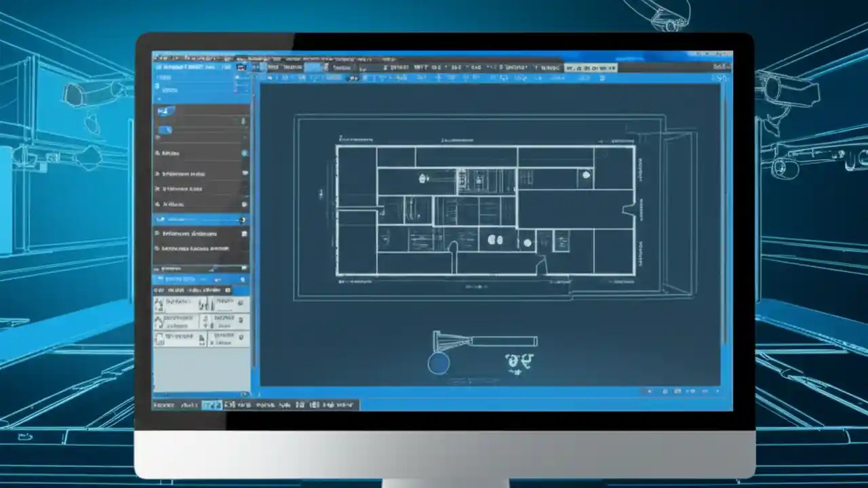Switch to the second tab in the properties panel header
Viewport: 868px width, 488px height.
tap(176, 289)
